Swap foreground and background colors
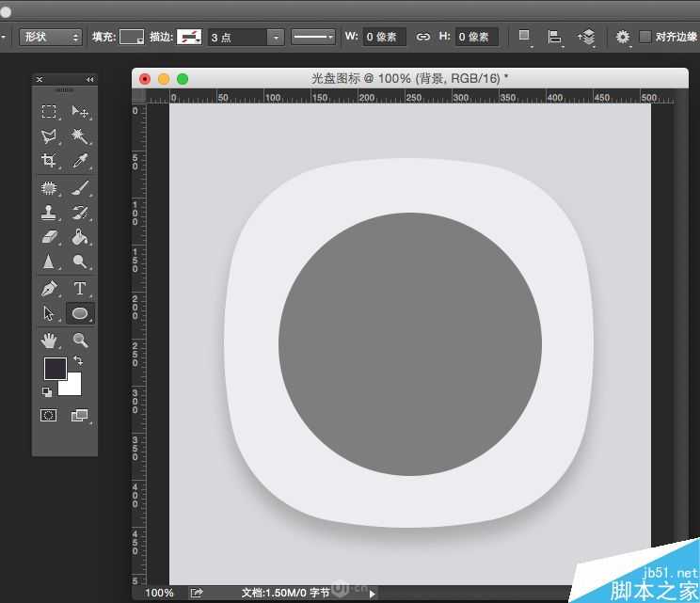This screenshot has height=603, width=700. coord(78,360)
